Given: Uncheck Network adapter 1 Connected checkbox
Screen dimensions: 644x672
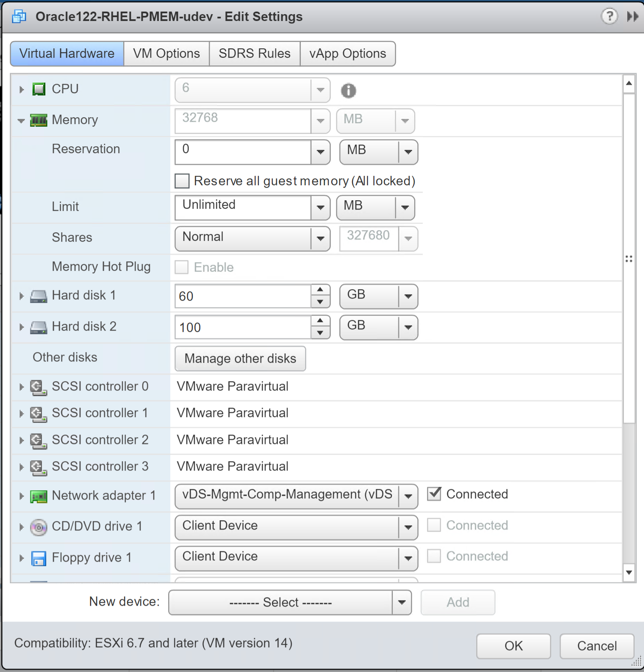Looking at the screenshot, I should [434, 494].
